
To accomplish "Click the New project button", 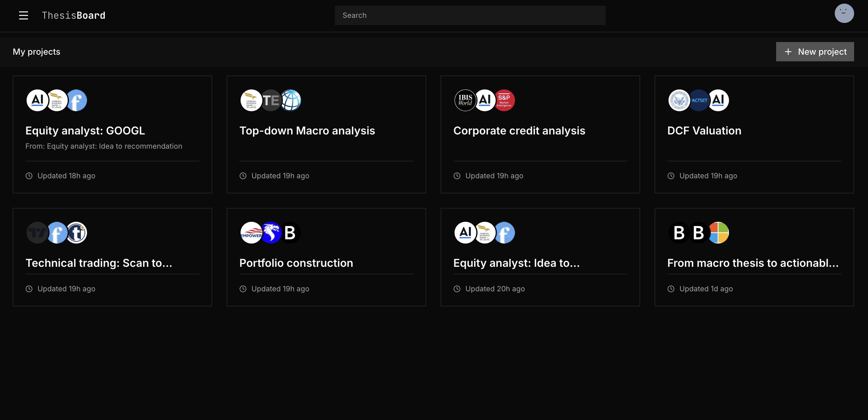I will click(x=815, y=52).
